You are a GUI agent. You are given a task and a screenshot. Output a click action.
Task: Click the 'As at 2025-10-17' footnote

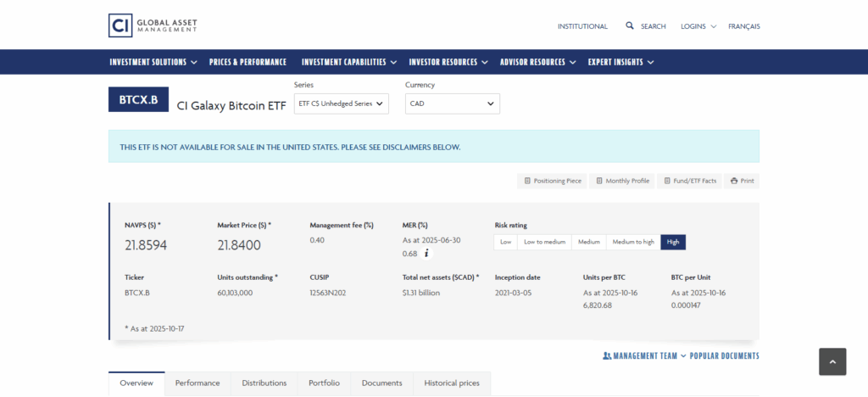tap(154, 329)
